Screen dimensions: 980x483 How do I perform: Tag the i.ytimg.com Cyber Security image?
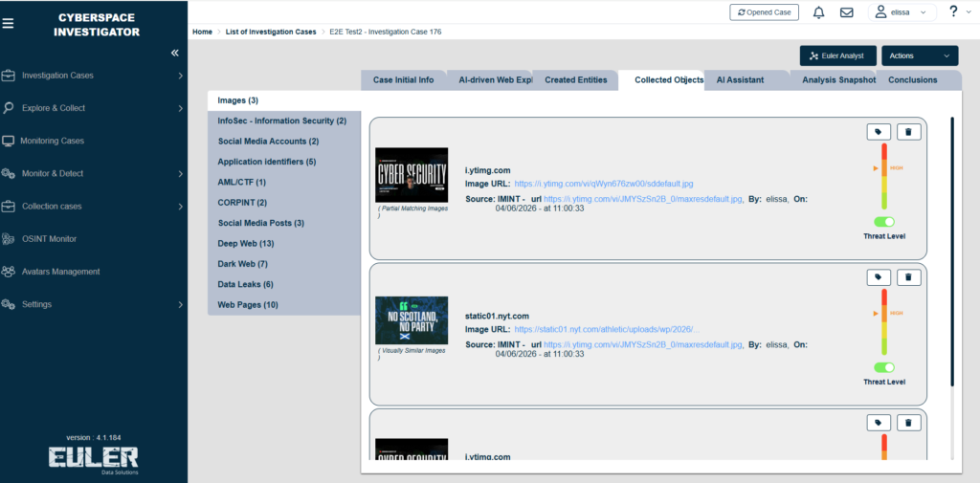click(x=879, y=132)
